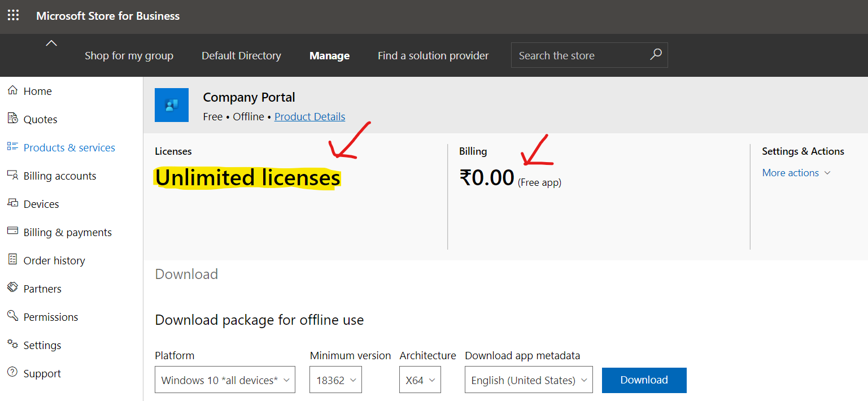
Task: Open Partners in the sidebar
Action: (42, 289)
